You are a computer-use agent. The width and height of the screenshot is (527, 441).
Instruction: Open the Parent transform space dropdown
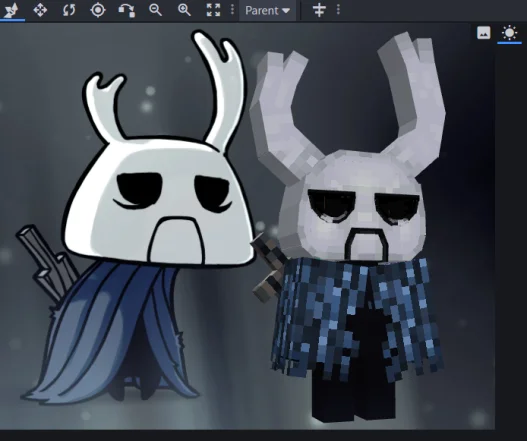[267, 10]
